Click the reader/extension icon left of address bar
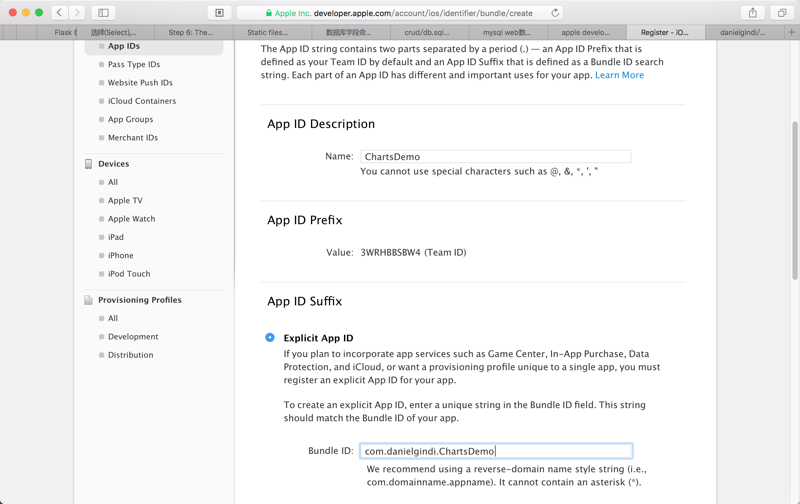 tap(219, 13)
